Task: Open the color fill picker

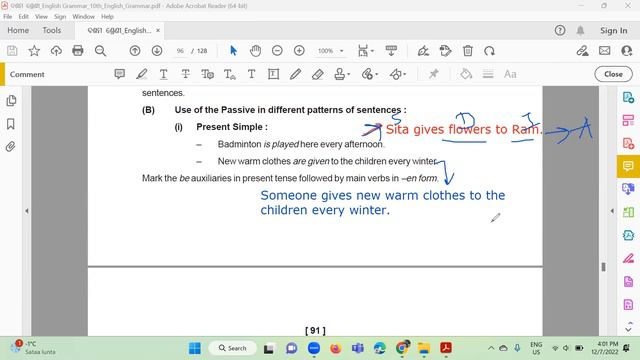Action: pos(466,74)
